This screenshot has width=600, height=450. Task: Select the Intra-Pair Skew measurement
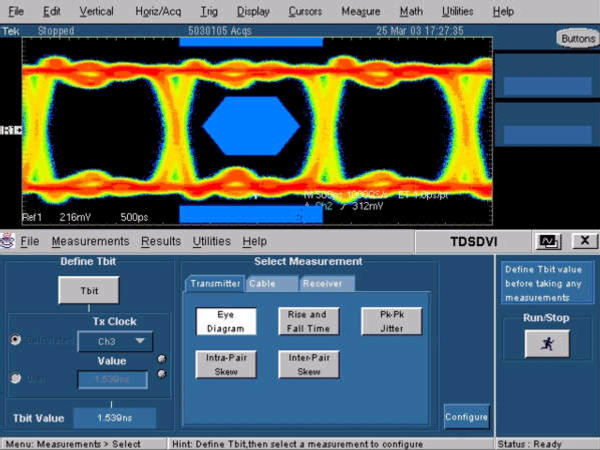[226, 364]
